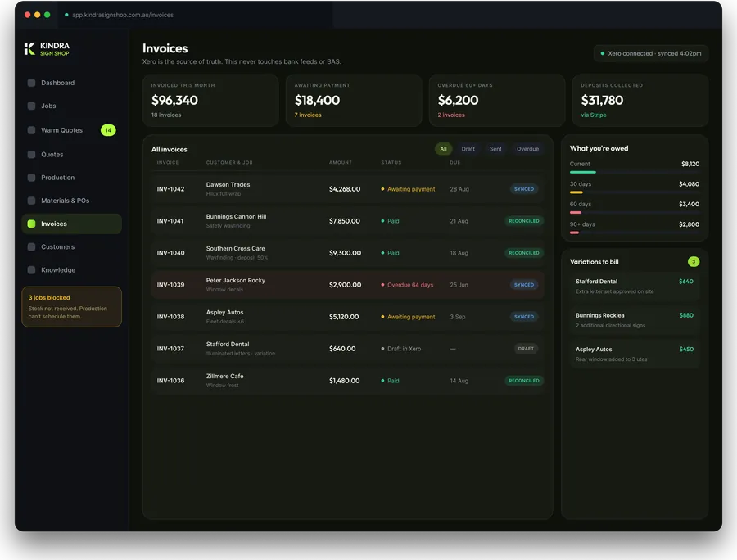
Task: Click the Warm Quotes count badge 14
Action: pyautogui.click(x=108, y=130)
